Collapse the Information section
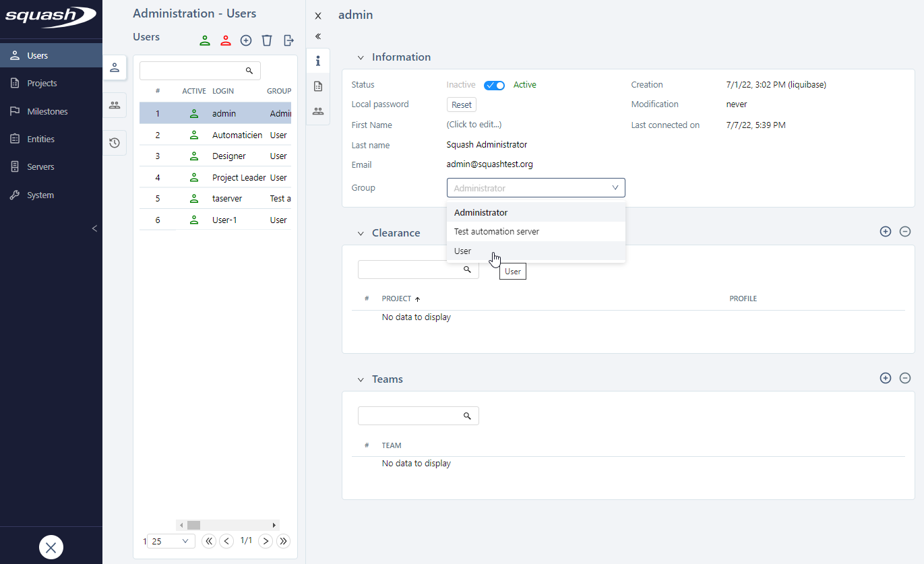Viewport: 924px width, 564px height. (361, 57)
